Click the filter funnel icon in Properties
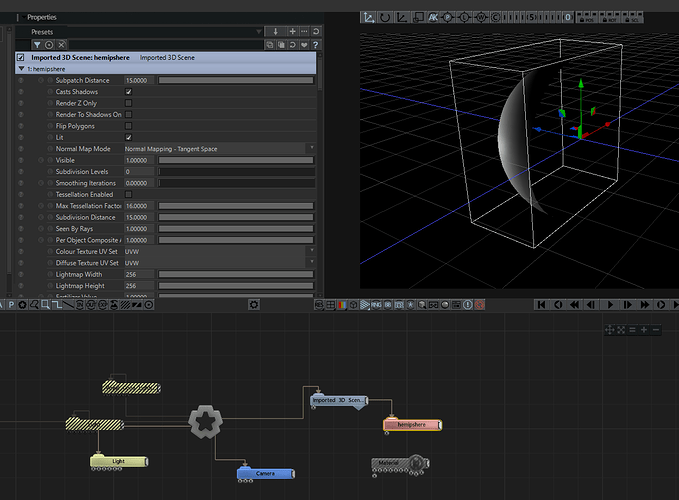Screen dimensions: 679x500 [37, 45]
